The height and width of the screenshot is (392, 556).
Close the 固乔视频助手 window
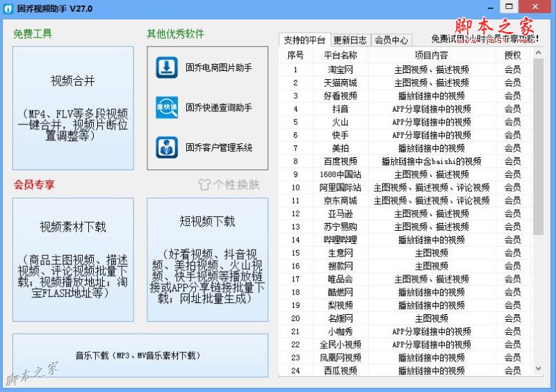[535, 7]
